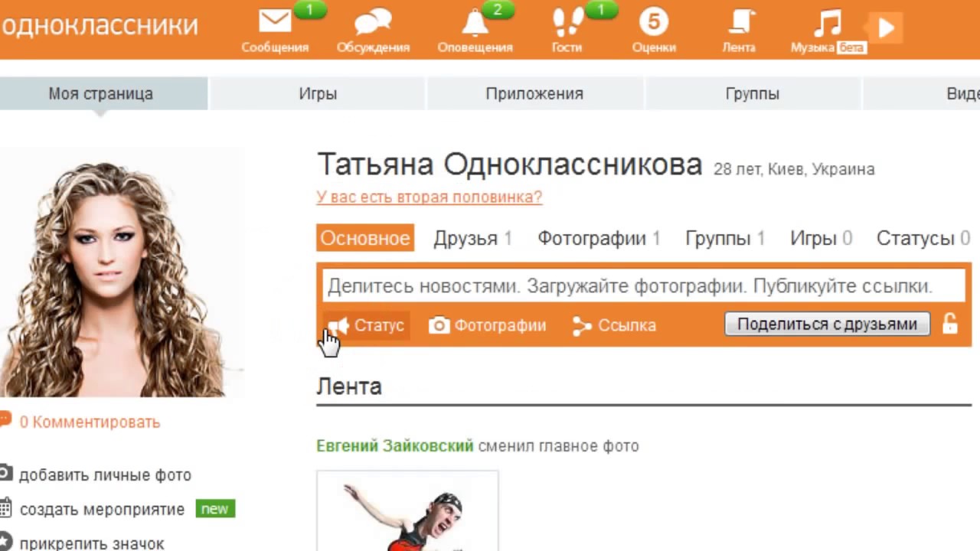The height and width of the screenshot is (551, 980).
Task: Open the Приложения tab
Action: 534,93
